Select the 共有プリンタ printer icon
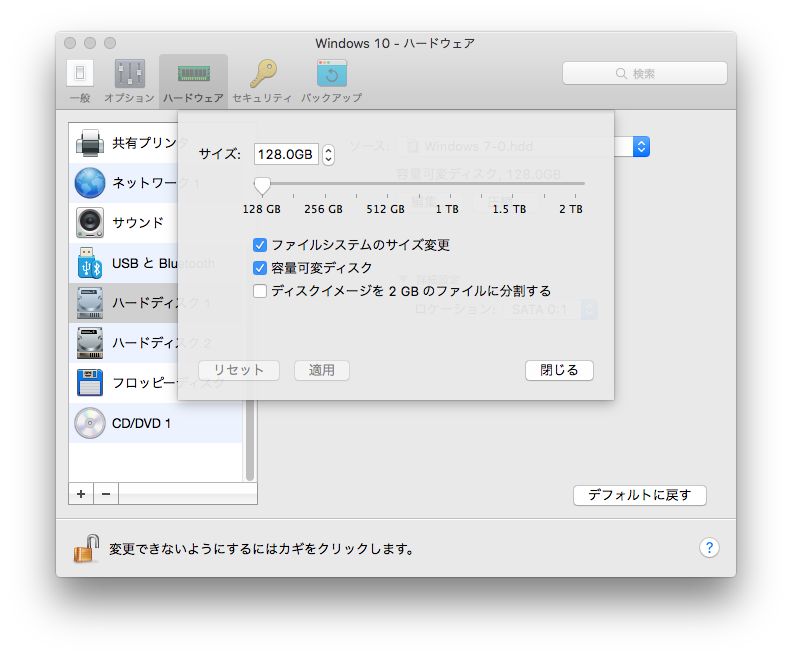This screenshot has height=657, width=792. [90, 143]
